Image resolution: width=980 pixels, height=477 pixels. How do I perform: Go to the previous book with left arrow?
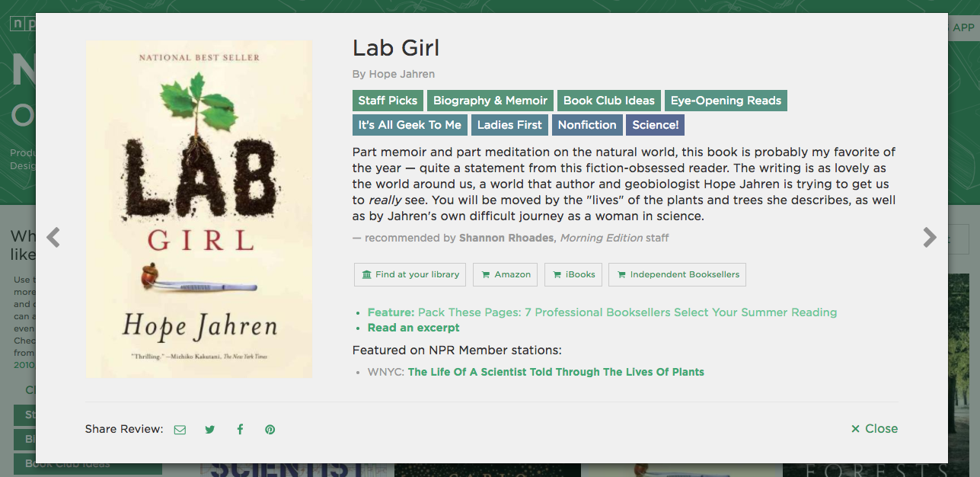click(53, 238)
